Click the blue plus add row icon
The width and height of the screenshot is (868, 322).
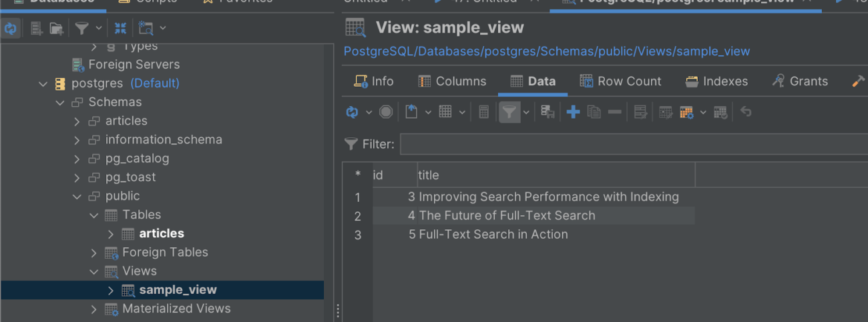[x=573, y=112]
